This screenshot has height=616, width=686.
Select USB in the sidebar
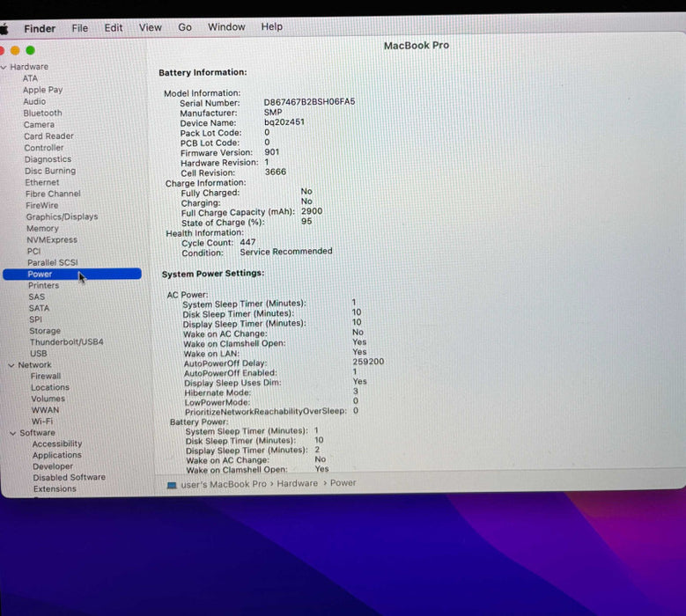(x=39, y=353)
